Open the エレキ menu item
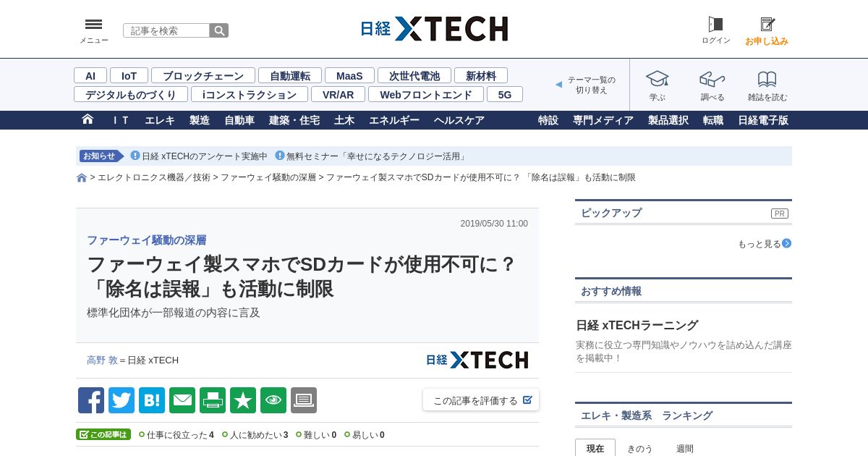 click(x=160, y=120)
